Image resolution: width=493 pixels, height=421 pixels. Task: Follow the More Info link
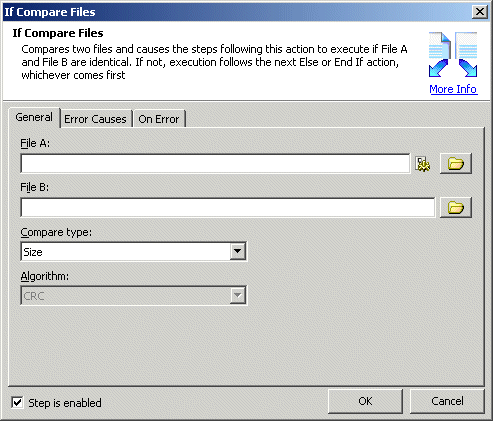453,89
